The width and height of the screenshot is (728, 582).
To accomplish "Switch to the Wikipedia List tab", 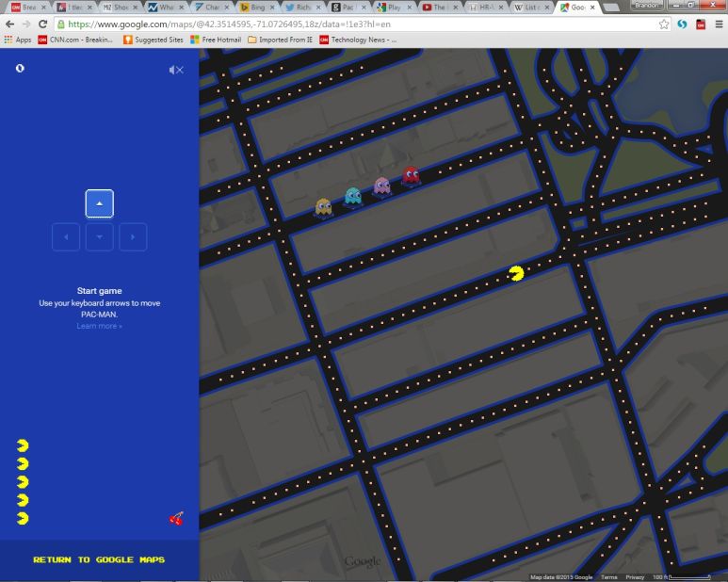I will pos(530,7).
